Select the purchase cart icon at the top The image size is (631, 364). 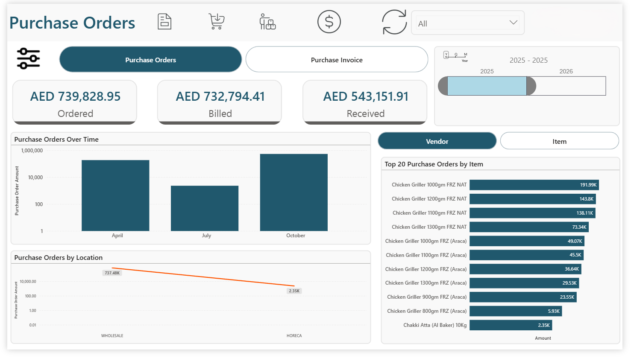coord(216,21)
